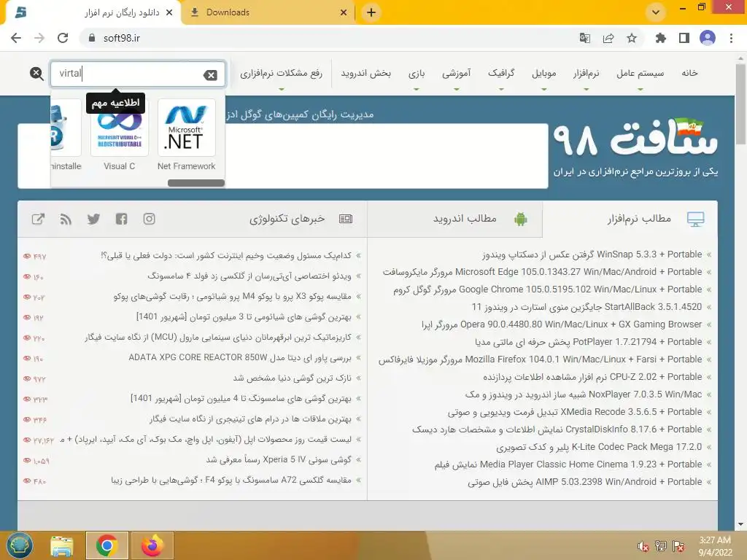Click the site search magnifier icon
The height and width of the screenshot is (560, 747).
click(x=36, y=74)
